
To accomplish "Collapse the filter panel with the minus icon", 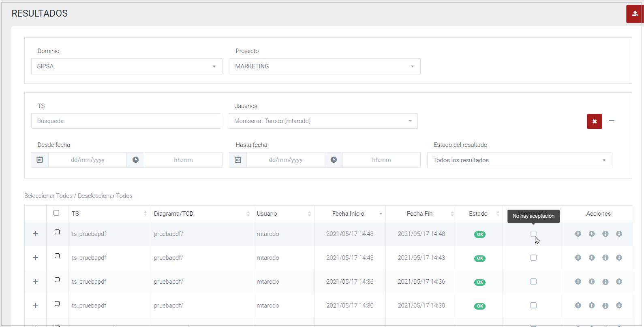I will (612, 121).
